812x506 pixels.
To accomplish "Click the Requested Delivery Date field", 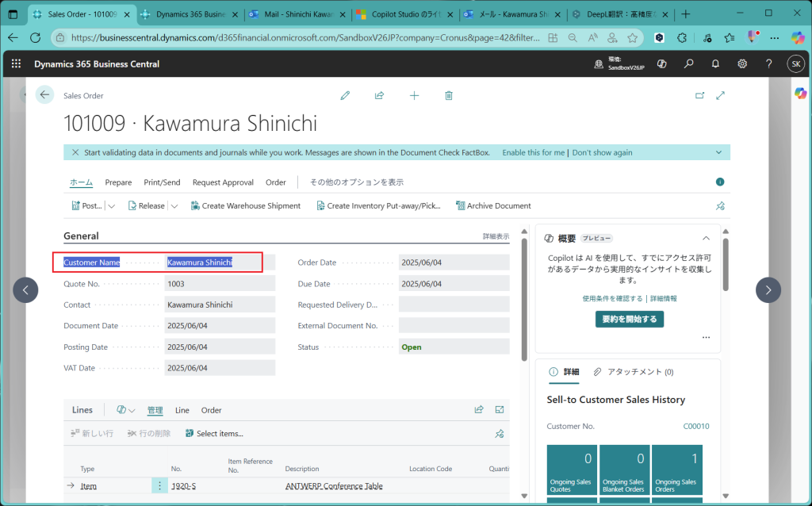I will (x=454, y=305).
